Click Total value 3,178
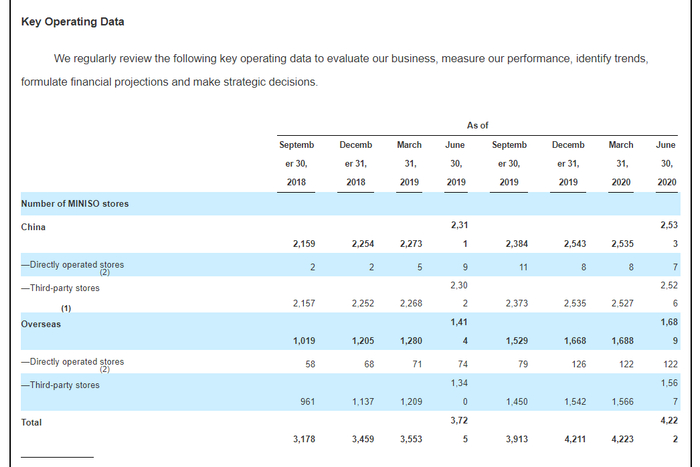The width and height of the screenshot is (700, 467). point(304,439)
